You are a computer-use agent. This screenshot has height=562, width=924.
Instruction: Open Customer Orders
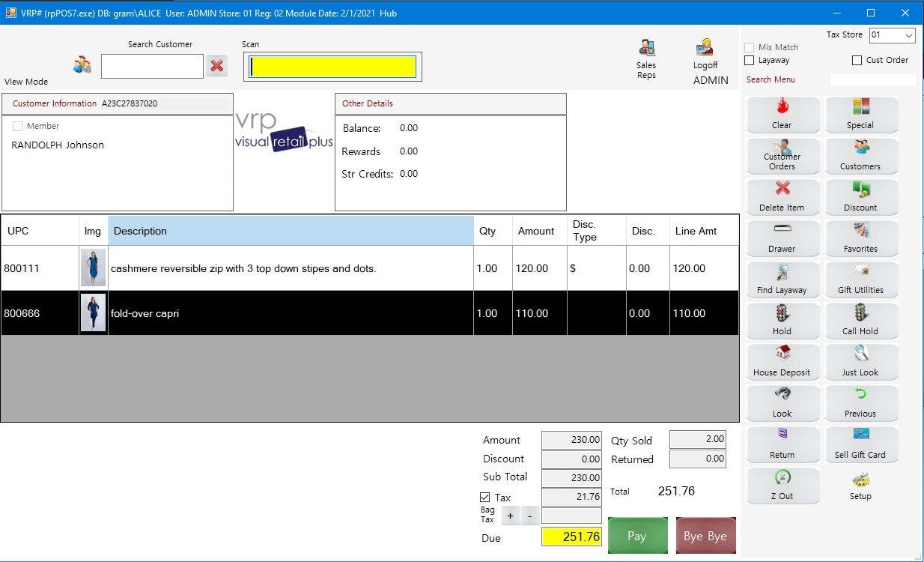click(x=782, y=156)
